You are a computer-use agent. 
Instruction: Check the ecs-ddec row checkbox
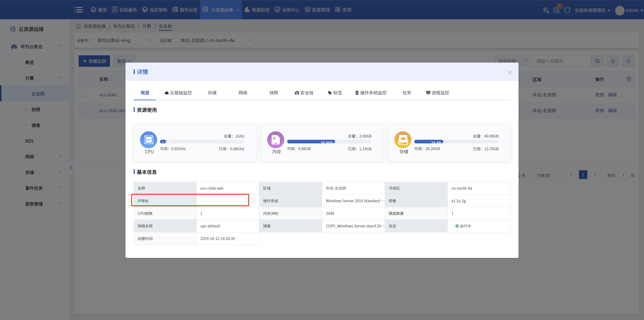pyautogui.click(x=84, y=95)
